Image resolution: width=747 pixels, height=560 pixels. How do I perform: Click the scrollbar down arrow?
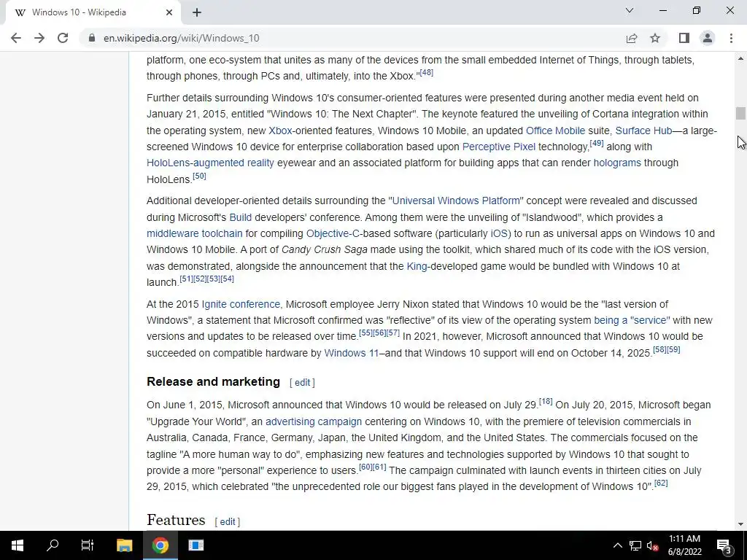pos(740,524)
